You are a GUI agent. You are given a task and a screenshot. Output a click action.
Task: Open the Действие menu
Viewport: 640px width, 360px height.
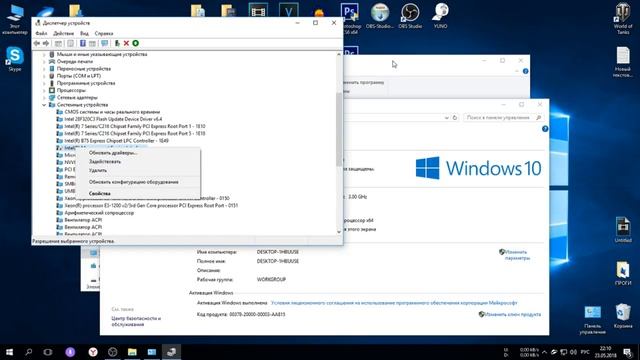(x=64, y=33)
